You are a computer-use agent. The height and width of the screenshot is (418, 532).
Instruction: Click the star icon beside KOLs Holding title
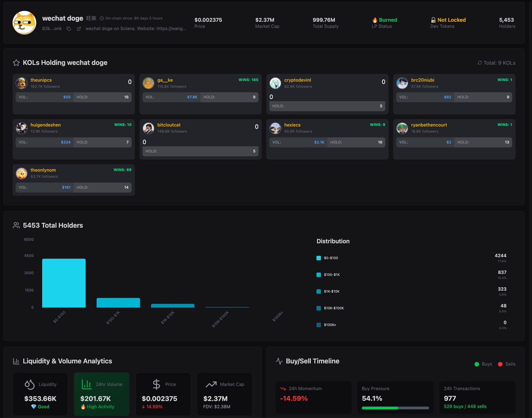click(16, 63)
